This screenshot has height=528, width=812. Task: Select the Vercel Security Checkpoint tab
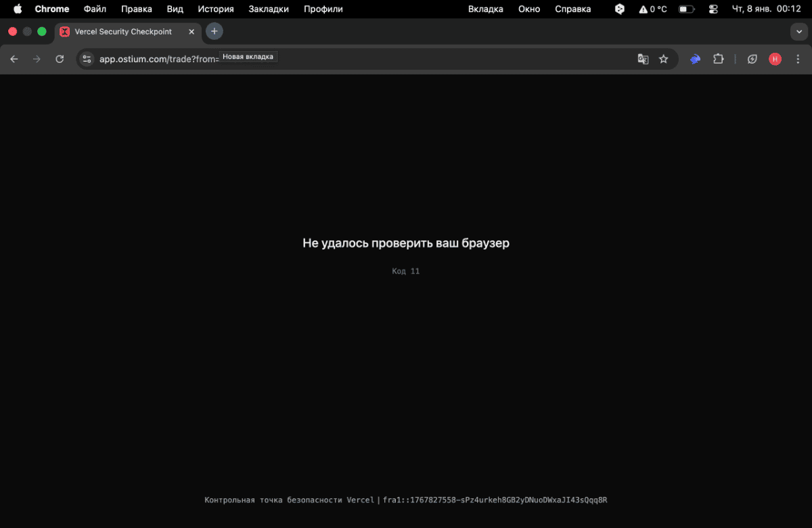[x=122, y=32]
